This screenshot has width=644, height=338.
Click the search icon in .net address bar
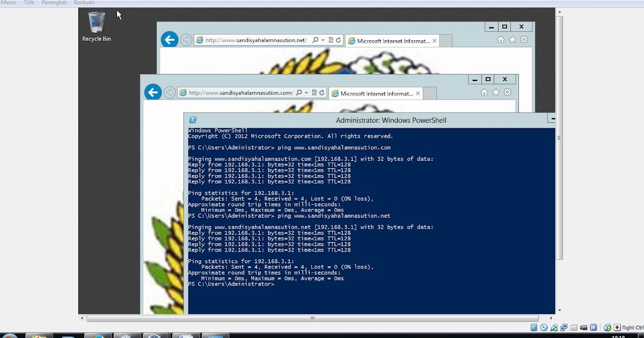pos(316,40)
